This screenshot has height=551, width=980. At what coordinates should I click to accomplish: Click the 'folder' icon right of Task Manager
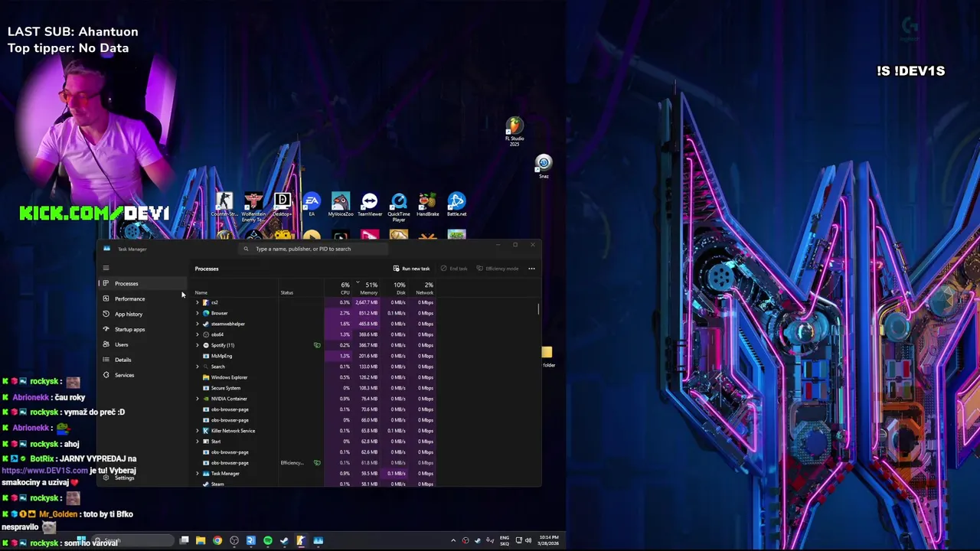click(547, 356)
